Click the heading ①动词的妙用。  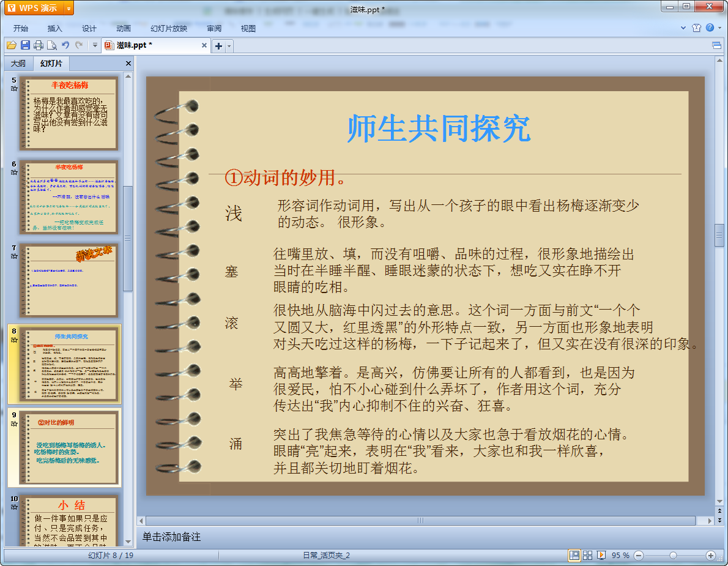[286, 178]
